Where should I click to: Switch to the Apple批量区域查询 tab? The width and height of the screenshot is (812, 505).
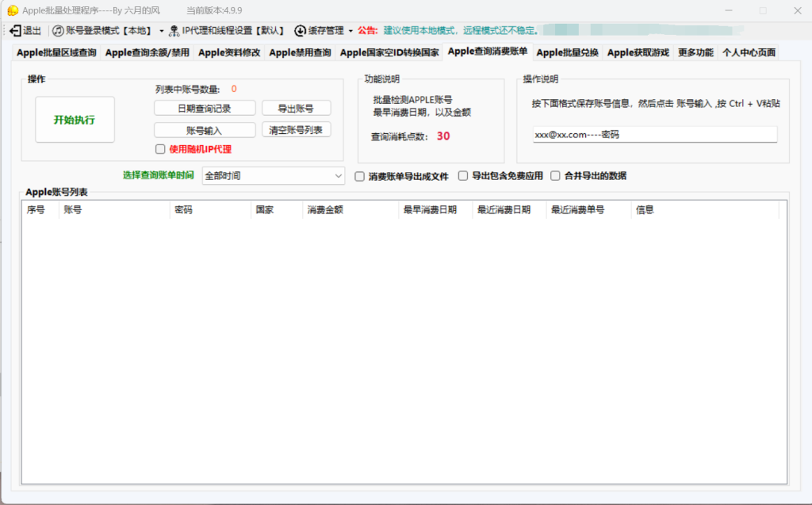(x=56, y=53)
